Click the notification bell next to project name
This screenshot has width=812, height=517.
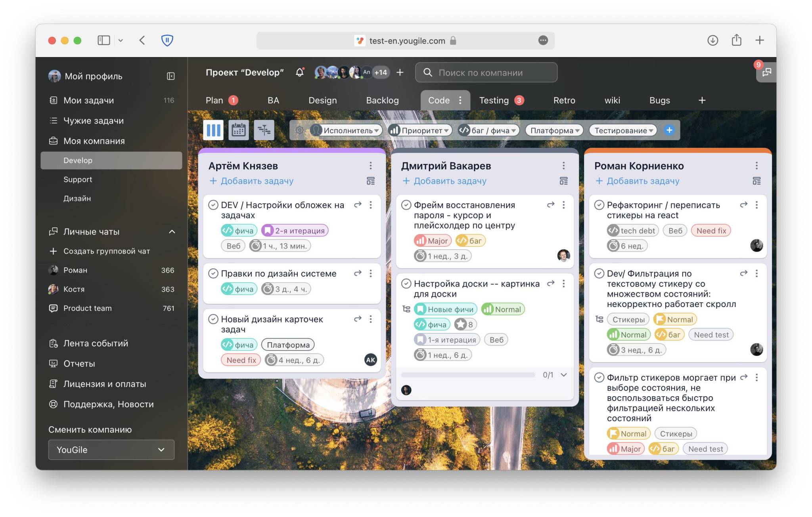300,72
